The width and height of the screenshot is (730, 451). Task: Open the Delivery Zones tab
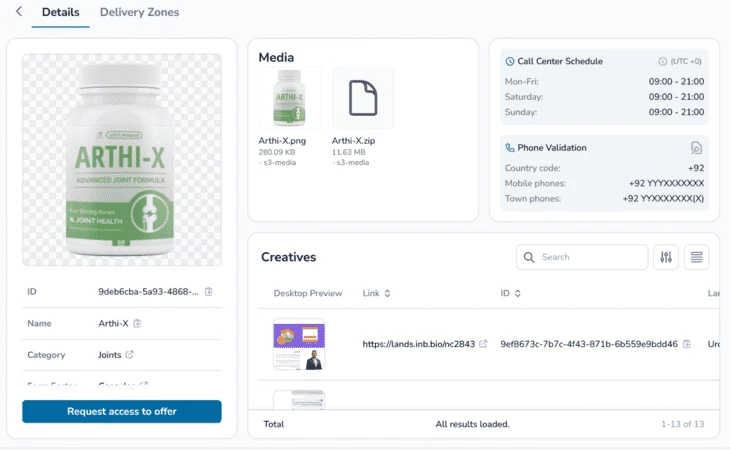pos(139,13)
